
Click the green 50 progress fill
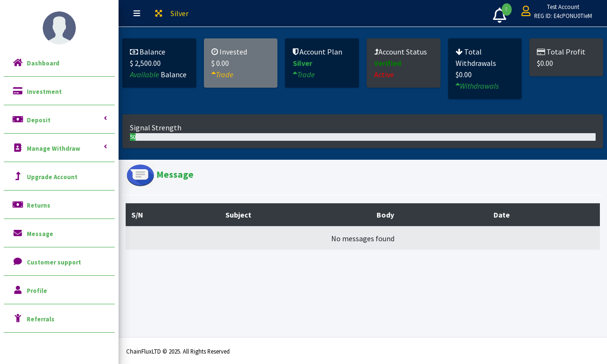click(133, 137)
